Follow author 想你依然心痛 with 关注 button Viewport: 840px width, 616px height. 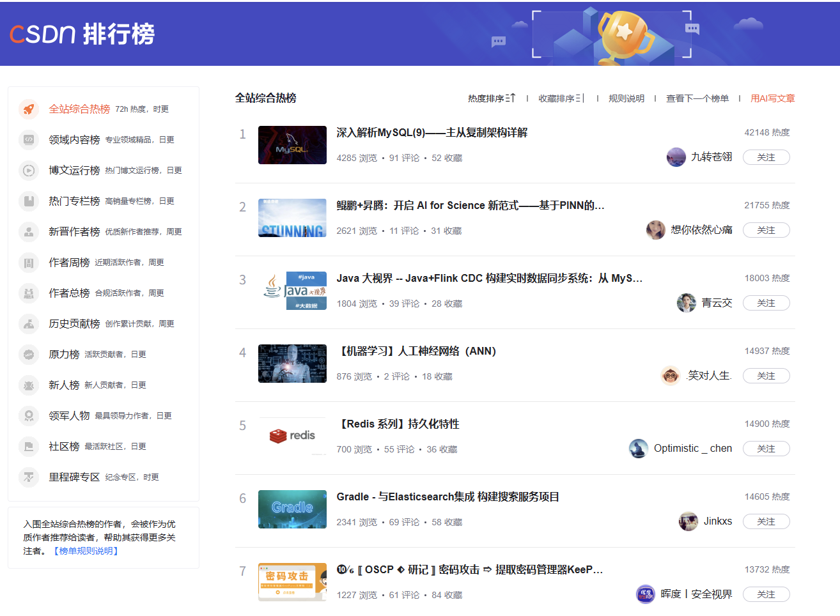(766, 230)
